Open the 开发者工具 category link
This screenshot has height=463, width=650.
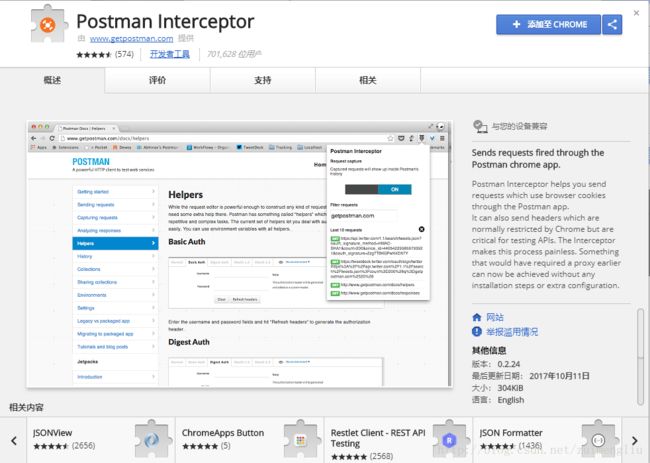tap(170, 54)
